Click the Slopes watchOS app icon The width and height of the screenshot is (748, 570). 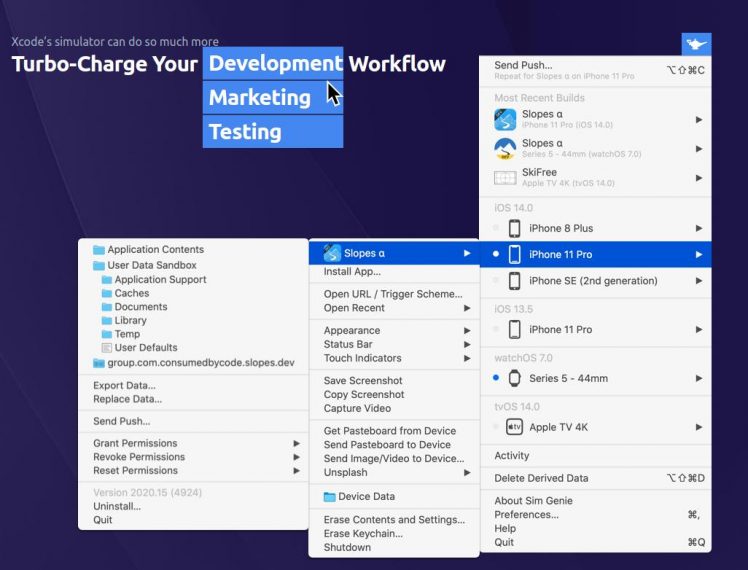click(505, 149)
